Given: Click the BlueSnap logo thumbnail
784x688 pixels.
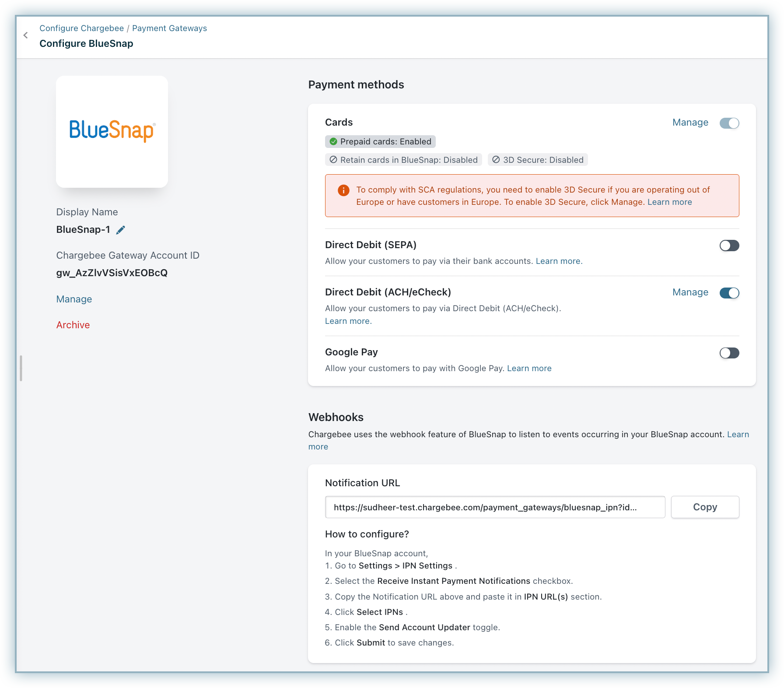Looking at the screenshot, I should tap(112, 131).
